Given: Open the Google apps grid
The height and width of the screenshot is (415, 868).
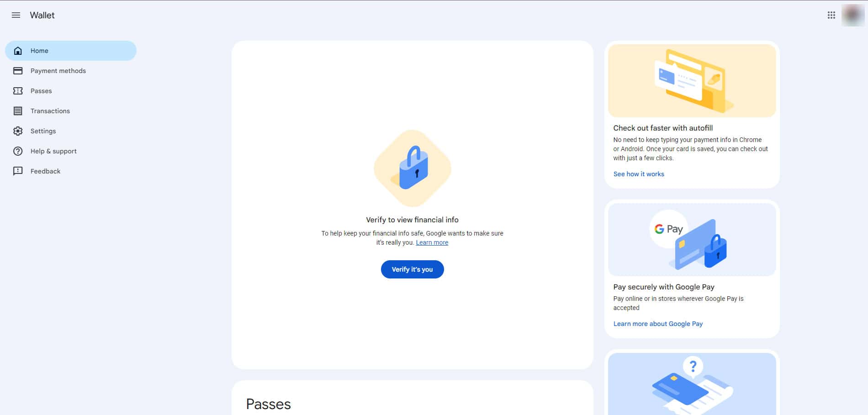Looking at the screenshot, I should [831, 15].
